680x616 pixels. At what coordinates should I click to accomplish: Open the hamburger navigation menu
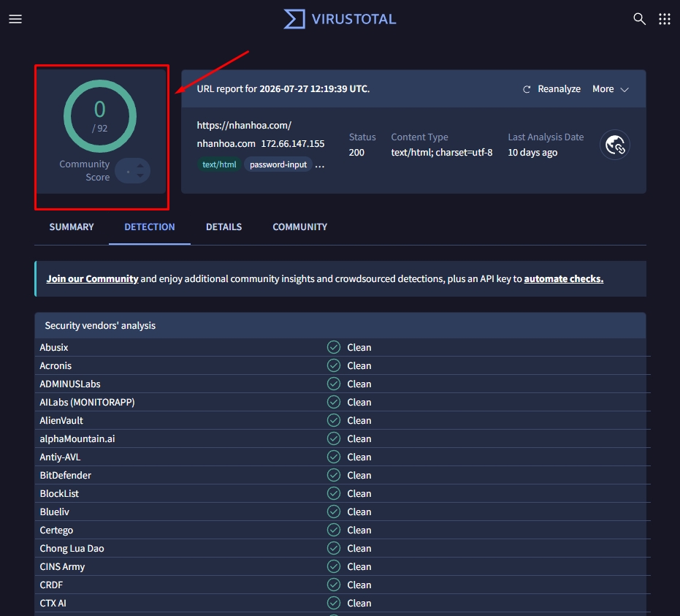15,19
